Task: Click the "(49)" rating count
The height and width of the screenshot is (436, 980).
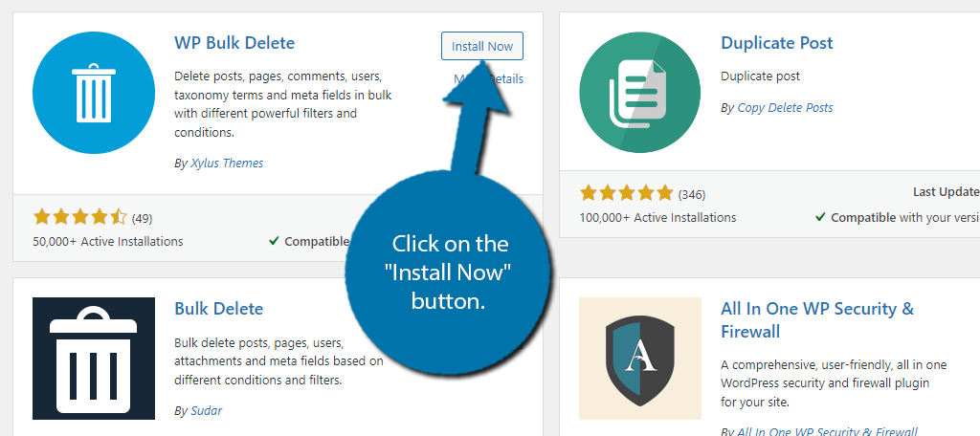Action: click(x=142, y=219)
